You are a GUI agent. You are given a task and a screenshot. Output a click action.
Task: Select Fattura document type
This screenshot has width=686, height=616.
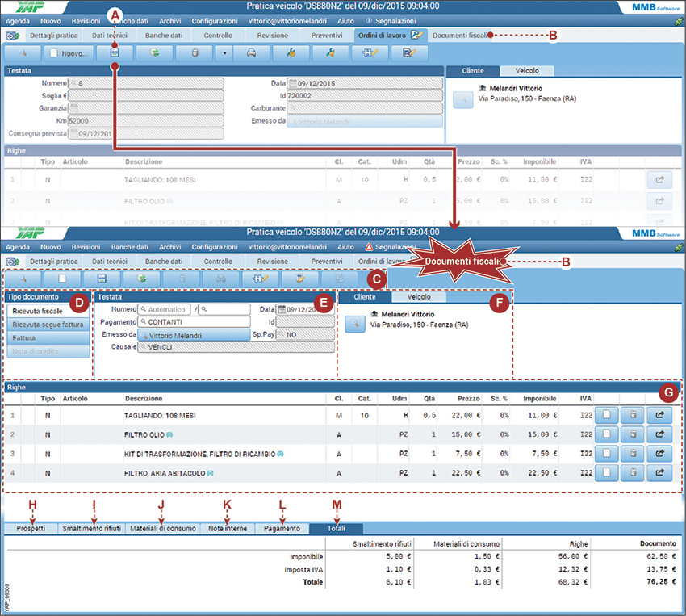(48, 337)
